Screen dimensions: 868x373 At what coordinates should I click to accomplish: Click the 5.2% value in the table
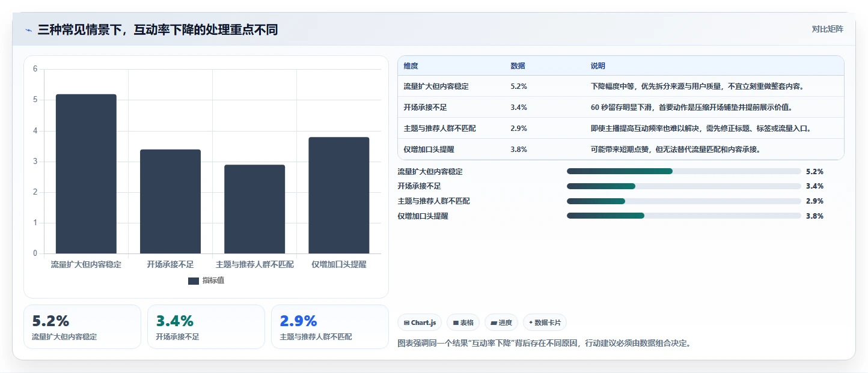pos(519,86)
